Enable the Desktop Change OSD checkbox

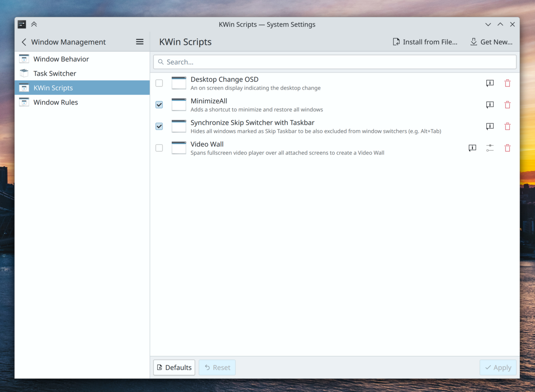point(159,83)
